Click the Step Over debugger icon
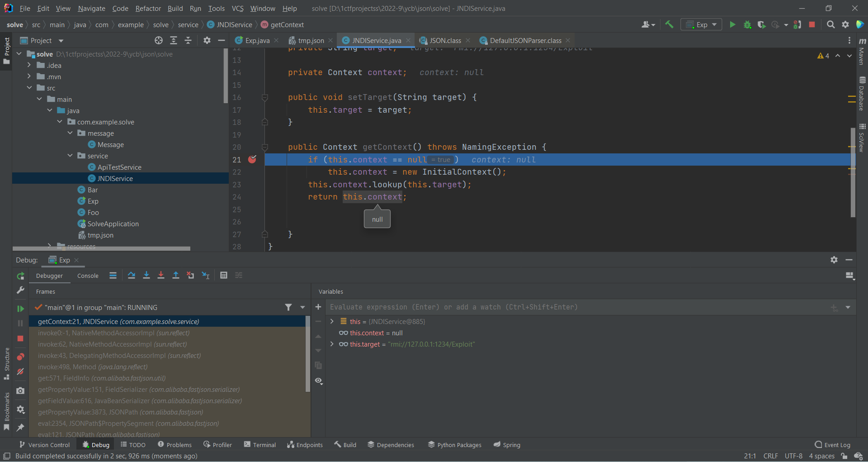Viewport: 868px width, 462px height. tap(132, 275)
